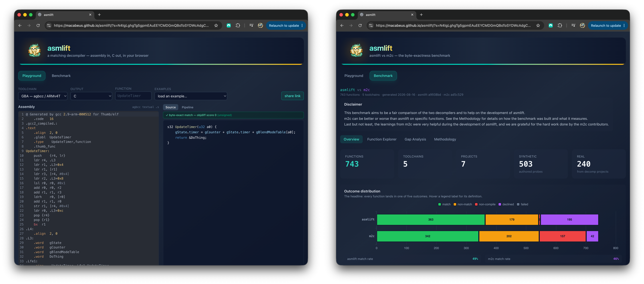
Task: Open the Extensions puzzle icon in right window
Action: tap(560, 25)
